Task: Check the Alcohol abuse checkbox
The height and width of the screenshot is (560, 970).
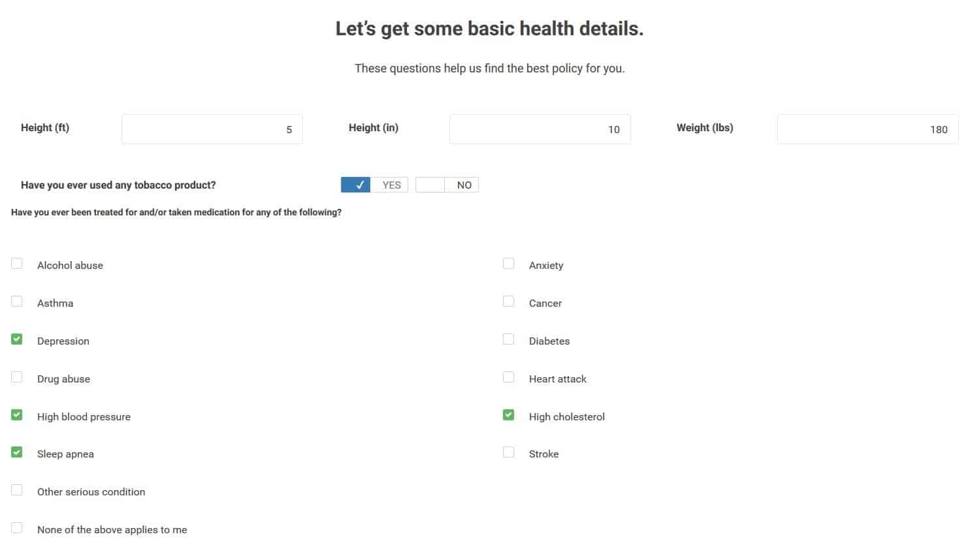Action: pos(17,264)
